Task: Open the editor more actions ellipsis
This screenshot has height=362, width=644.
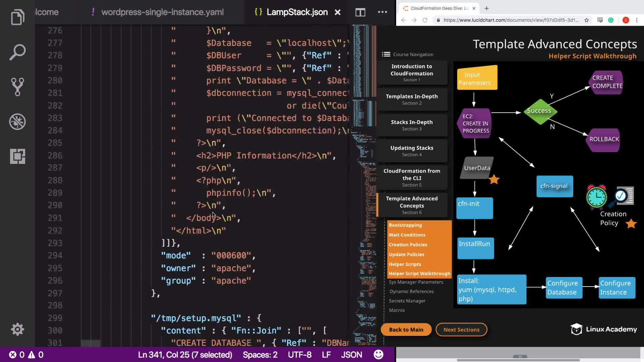Action: tap(382, 12)
